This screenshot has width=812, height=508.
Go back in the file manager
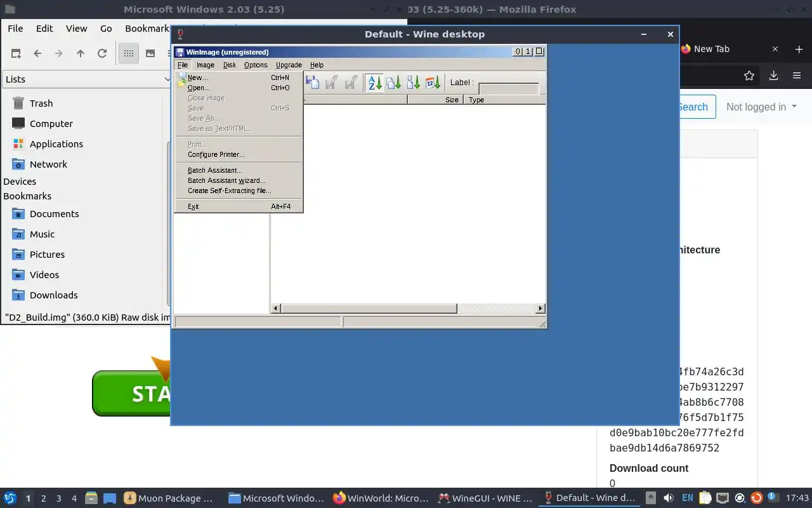(37, 53)
